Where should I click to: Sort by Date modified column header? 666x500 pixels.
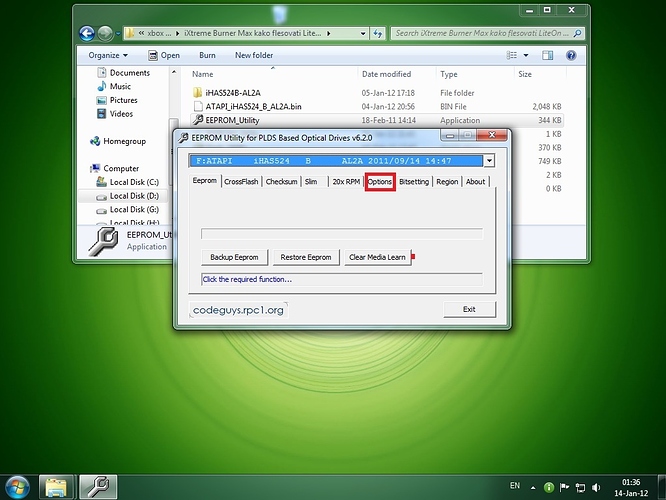pyautogui.click(x=387, y=74)
